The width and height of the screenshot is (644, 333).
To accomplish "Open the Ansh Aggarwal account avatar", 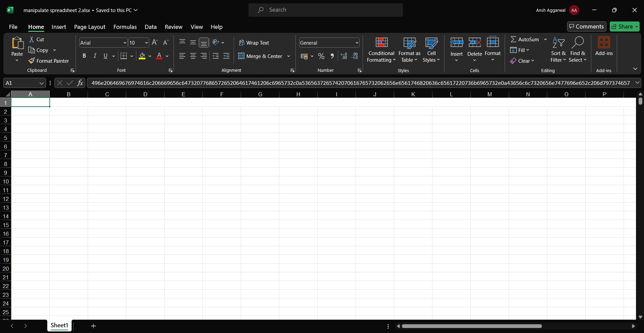I will pos(574,10).
